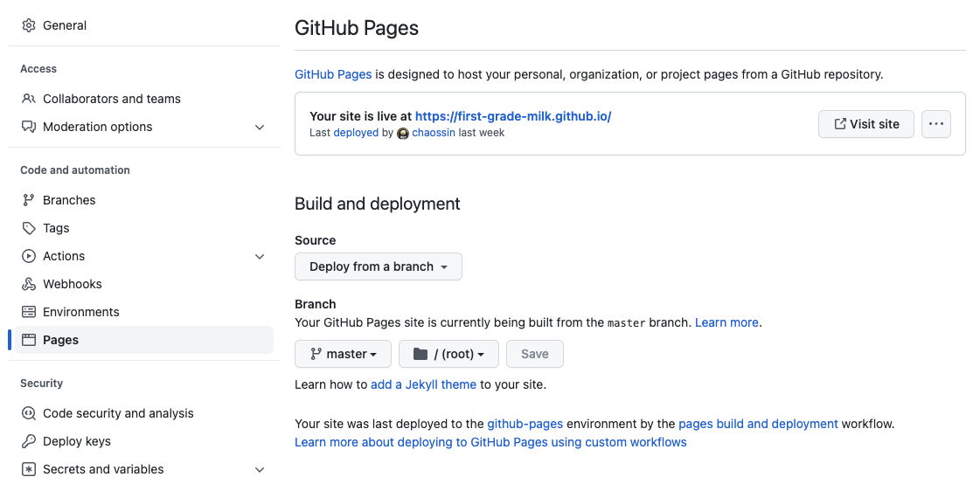Screen dimensions: 980x484
Task: Click the deployed link
Action: click(356, 133)
